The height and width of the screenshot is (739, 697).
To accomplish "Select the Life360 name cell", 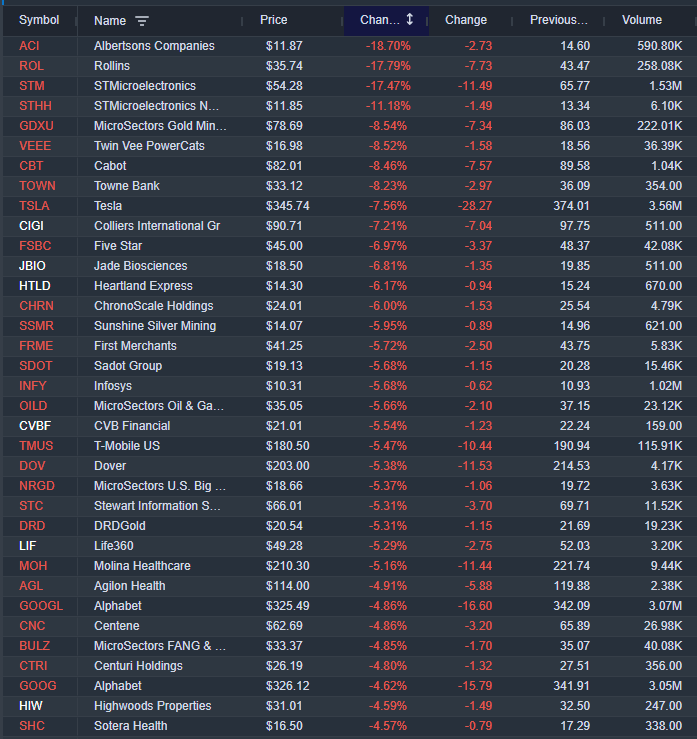I will pos(114,546).
